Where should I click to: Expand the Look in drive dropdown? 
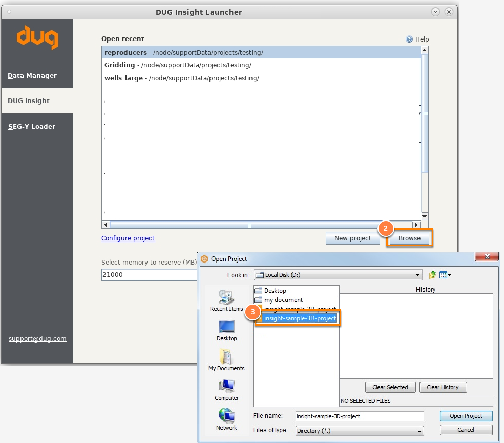(417, 275)
